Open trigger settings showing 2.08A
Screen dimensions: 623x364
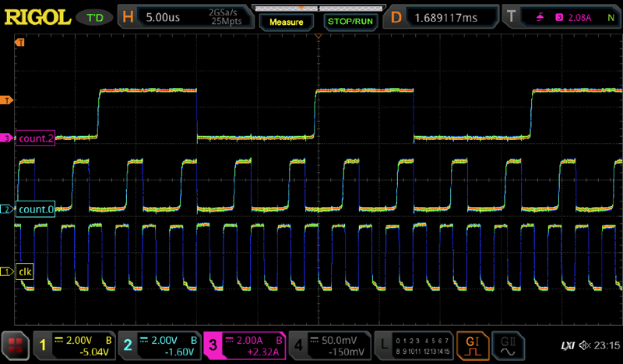[x=559, y=16]
